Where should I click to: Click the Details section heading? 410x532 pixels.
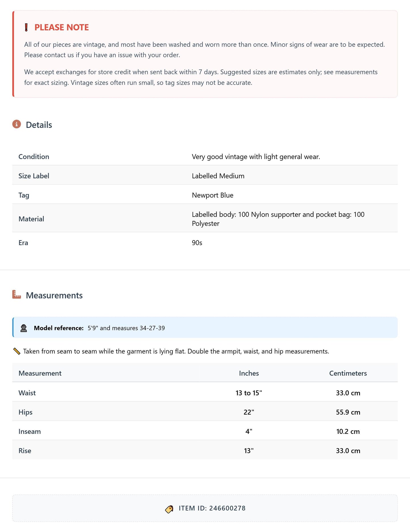(x=39, y=125)
